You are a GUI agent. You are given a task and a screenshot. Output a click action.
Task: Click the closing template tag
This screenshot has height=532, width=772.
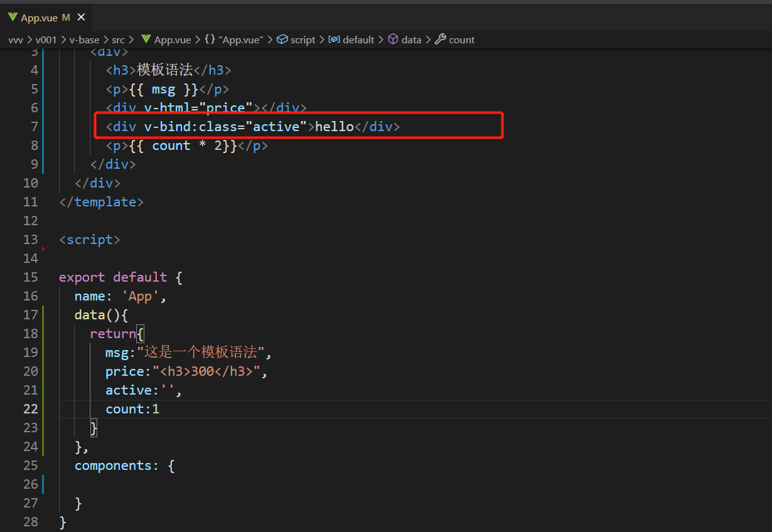102,202
